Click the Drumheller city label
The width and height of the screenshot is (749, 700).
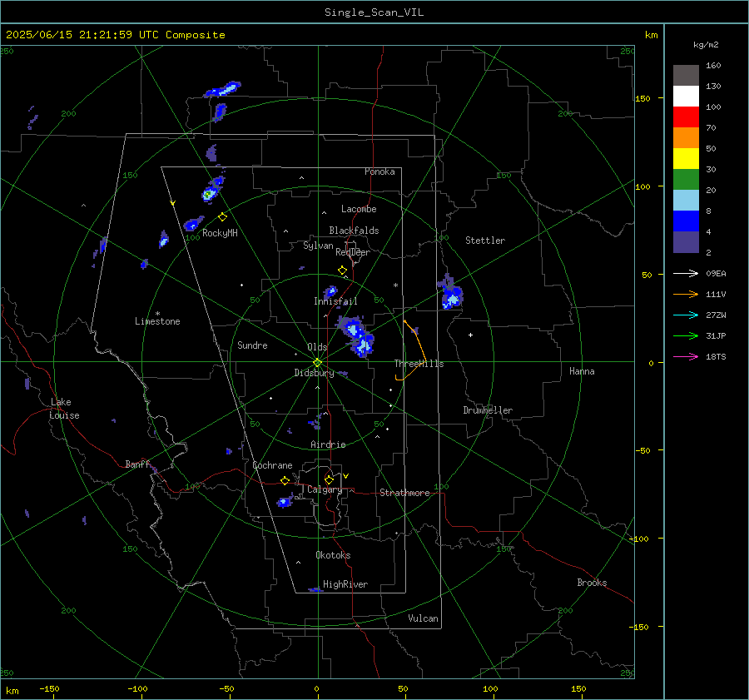(x=488, y=410)
